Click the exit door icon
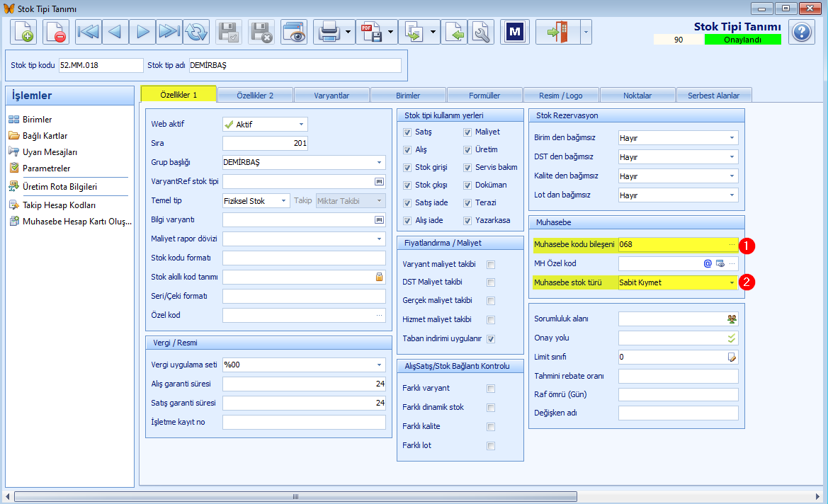The width and height of the screenshot is (828, 504). pyautogui.click(x=557, y=32)
